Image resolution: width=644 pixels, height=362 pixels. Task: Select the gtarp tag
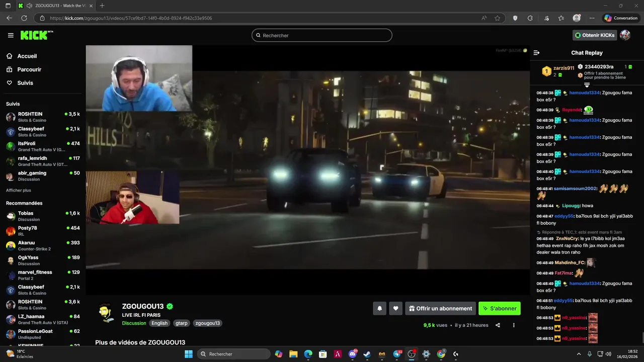point(182,323)
